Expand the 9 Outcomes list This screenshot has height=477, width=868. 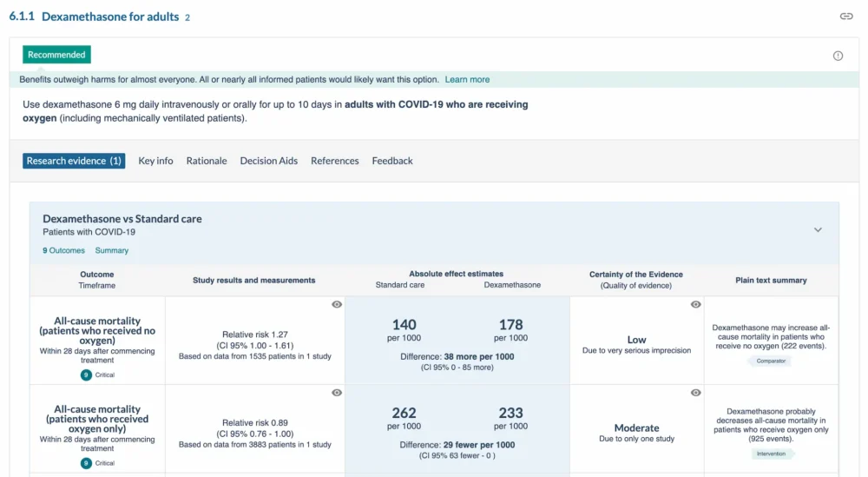tap(64, 250)
